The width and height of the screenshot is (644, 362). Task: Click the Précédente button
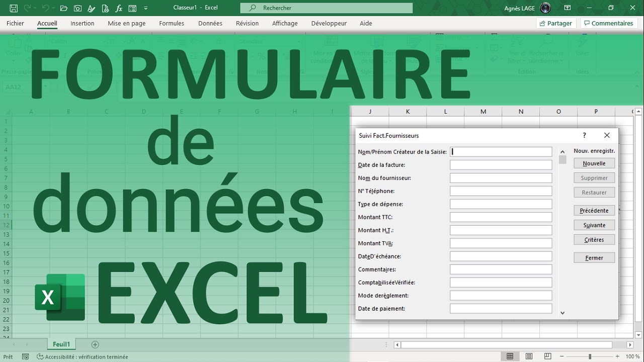(594, 211)
